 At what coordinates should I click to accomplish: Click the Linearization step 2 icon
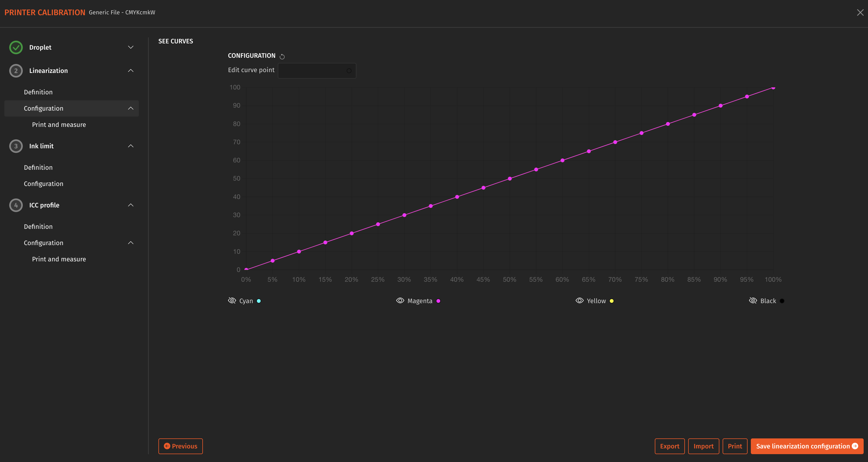tap(16, 71)
